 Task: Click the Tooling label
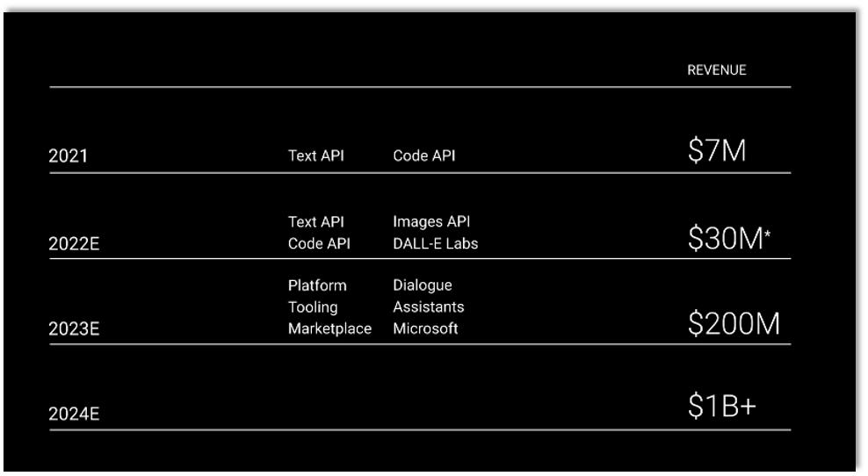(x=313, y=307)
